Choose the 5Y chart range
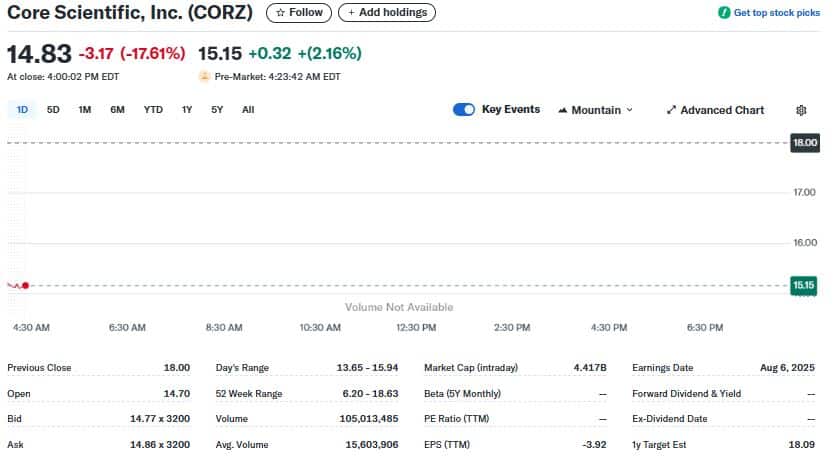 (x=217, y=110)
